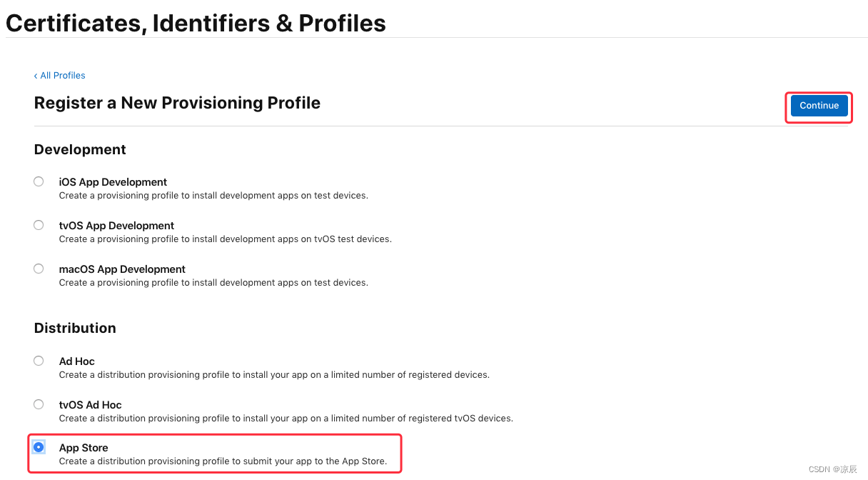This screenshot has height=480, width=868.
Task: Open the All Profiles link
Action: [63, 75]
